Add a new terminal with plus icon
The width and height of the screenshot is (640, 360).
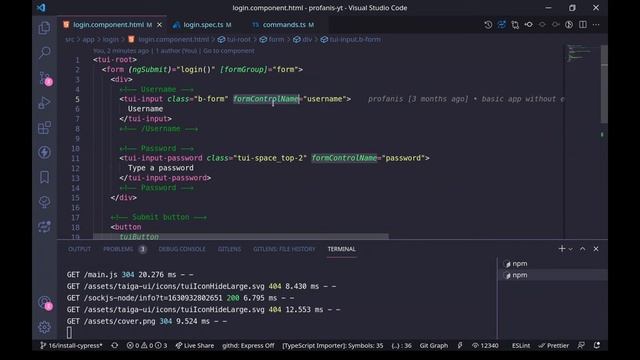click(562, 249)
